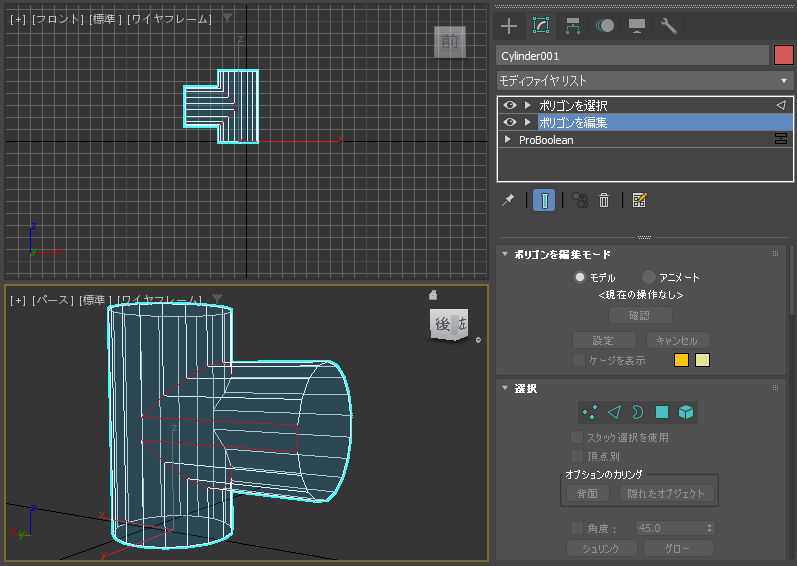This screenshot has height=566, width=797.
Task: Open the Utilities wrench tab
Action: 668,26
